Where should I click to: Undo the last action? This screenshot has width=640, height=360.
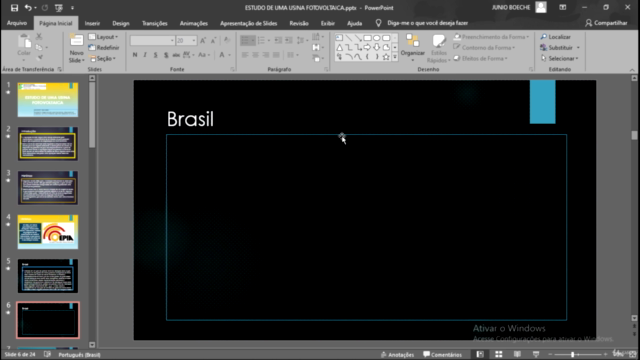[x=28, y=8]
